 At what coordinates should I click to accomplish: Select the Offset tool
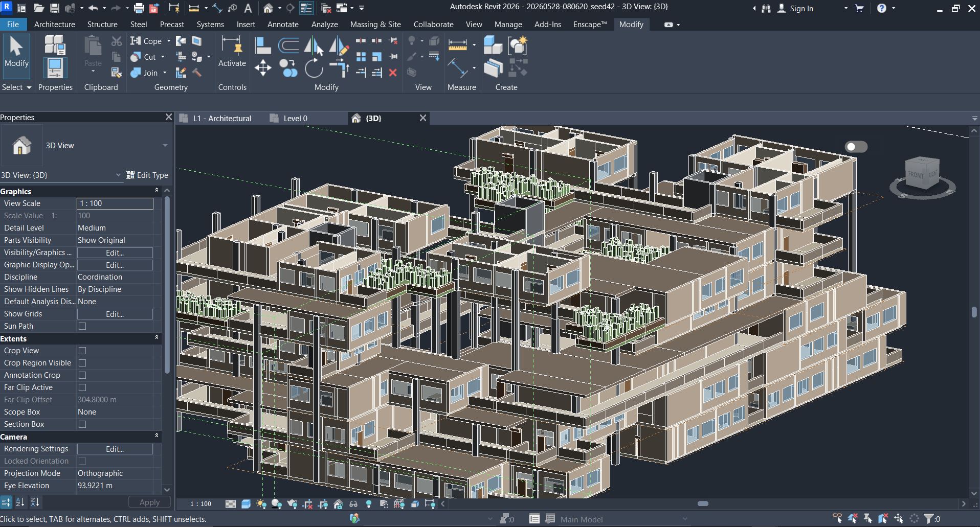[288, 45]
